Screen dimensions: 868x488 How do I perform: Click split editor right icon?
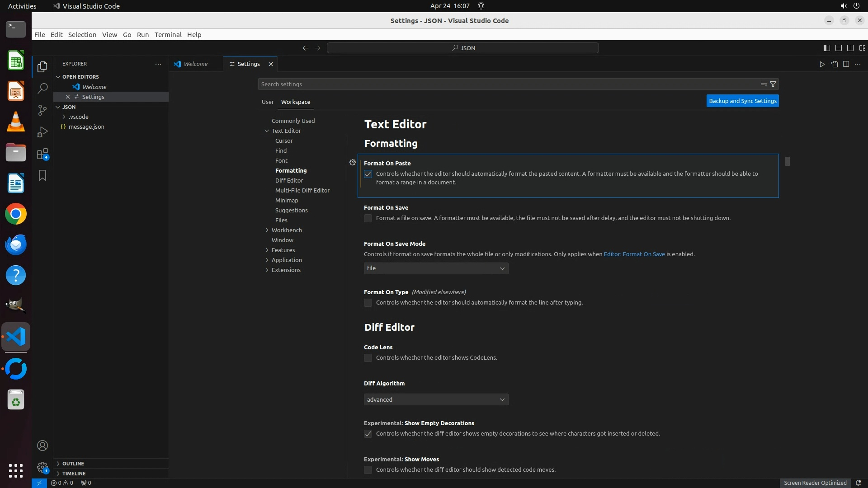pyautogui.click(x=846, y=64)
